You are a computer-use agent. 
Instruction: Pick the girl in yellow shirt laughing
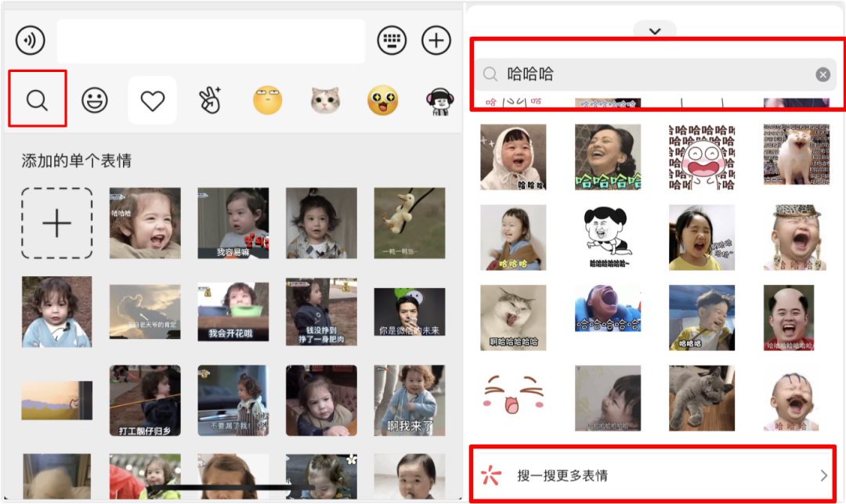point(702,237)
